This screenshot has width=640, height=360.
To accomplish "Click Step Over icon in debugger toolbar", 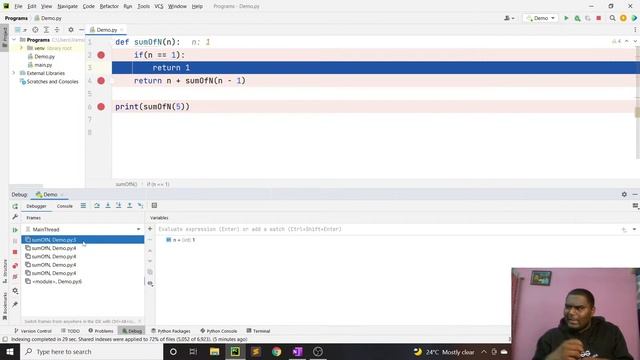I will (x=97, y=206).
